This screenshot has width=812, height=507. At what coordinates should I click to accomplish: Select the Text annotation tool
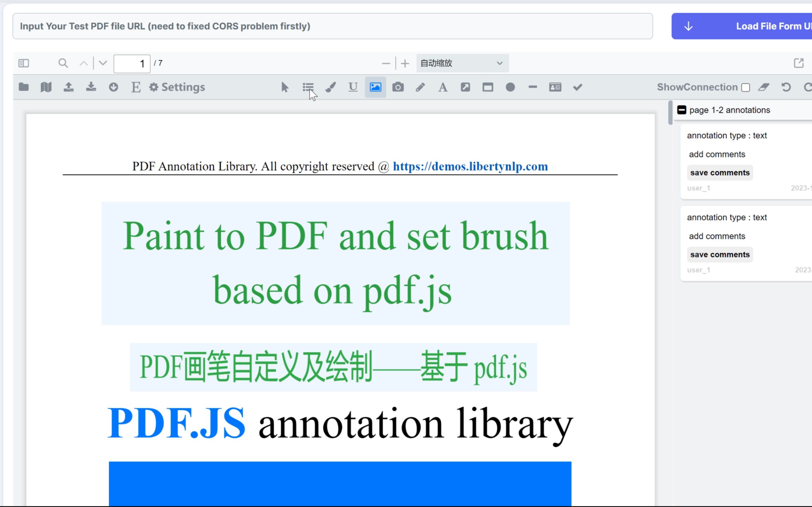(443, 87)
